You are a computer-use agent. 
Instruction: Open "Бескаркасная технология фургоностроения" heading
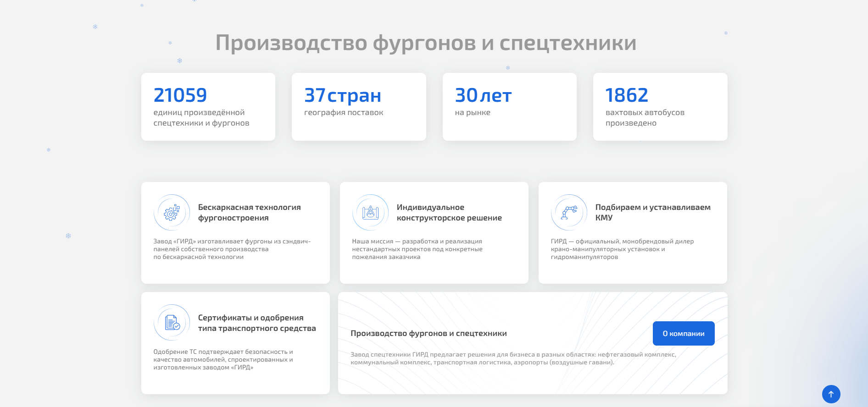click(x=249, y=213)
